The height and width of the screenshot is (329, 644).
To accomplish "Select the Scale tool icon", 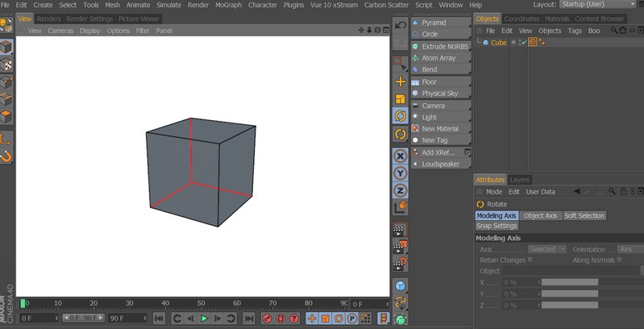I will [400, 99].
